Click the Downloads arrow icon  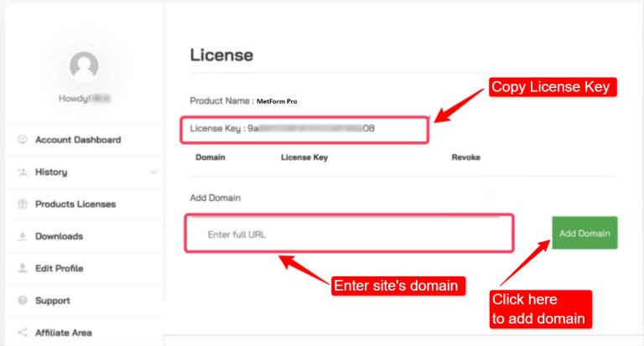coord(22,236)
